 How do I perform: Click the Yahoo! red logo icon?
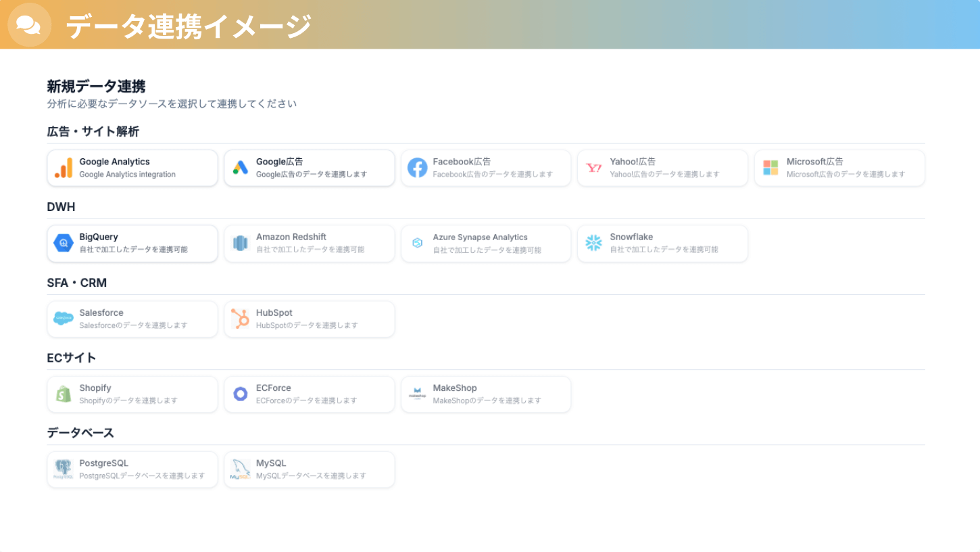click(x=593, y=168)
